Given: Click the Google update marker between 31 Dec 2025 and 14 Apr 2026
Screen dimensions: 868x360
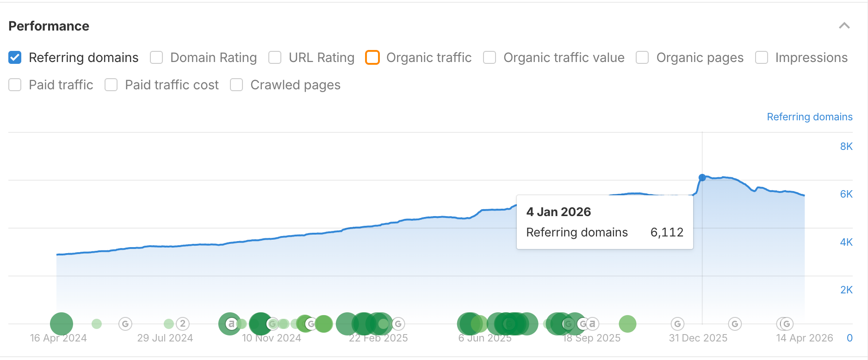Looking at the screenshot, I should (735, 324).
